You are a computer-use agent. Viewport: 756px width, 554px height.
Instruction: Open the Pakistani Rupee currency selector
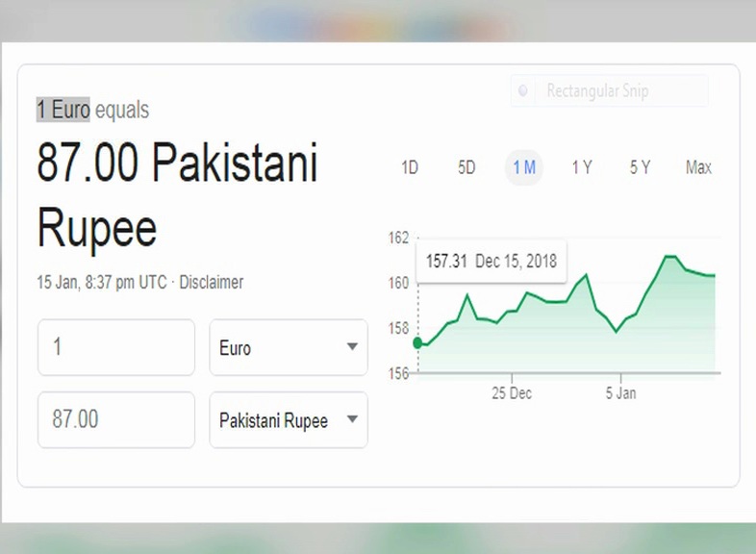coord(289,419)
